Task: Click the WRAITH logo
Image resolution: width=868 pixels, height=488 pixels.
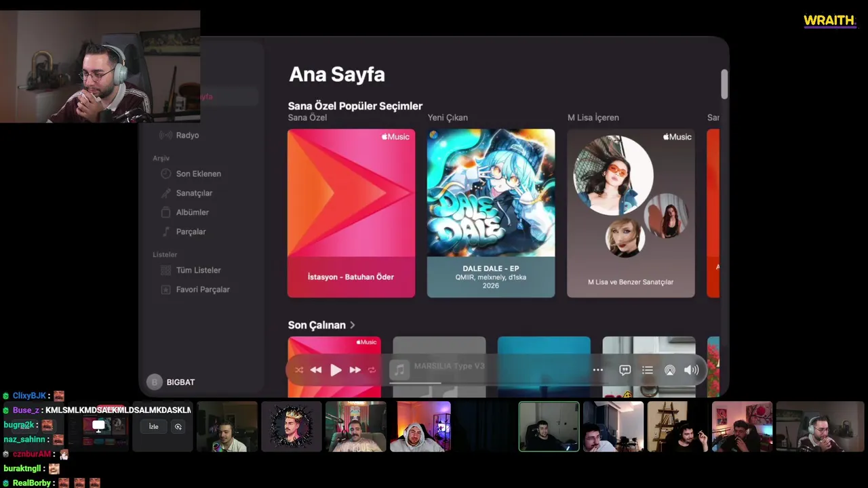Action: click(830, 21)
